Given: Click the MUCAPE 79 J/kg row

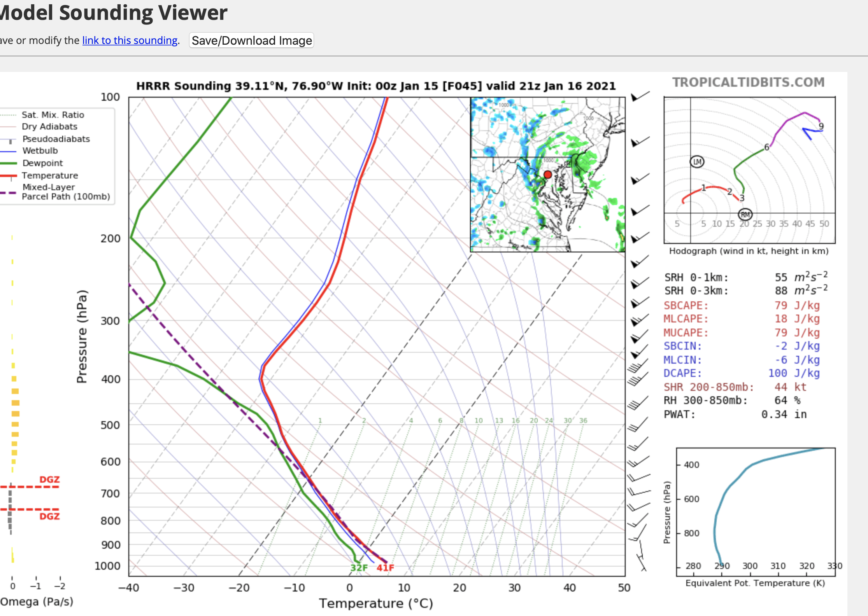Looking at the screenshot, I should tap(742, 333).
